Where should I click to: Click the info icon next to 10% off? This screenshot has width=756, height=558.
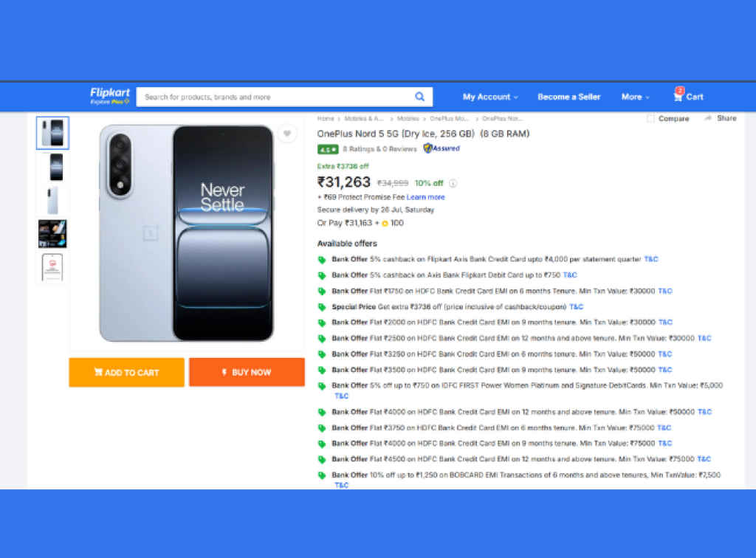pyautogui.click(x=453, y=183)
